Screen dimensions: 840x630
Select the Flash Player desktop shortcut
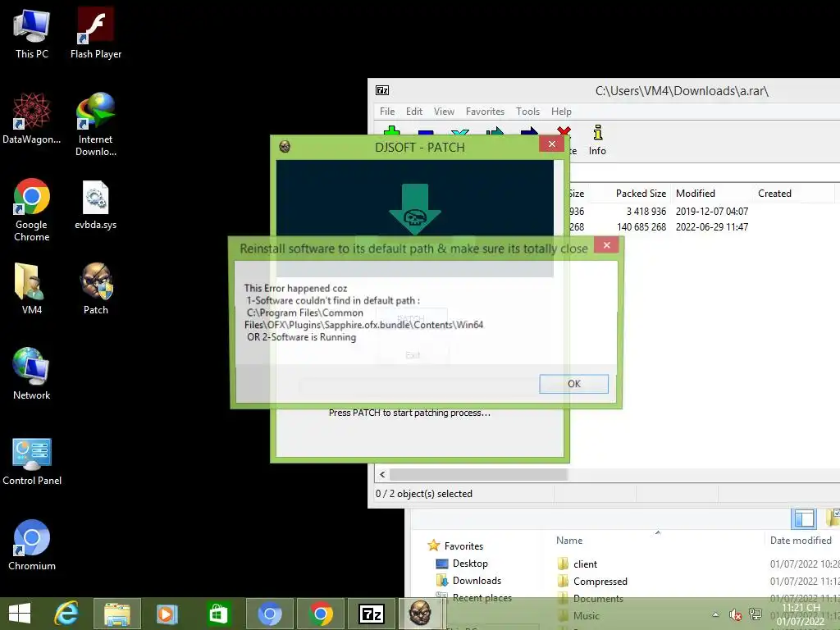(95, 33)
